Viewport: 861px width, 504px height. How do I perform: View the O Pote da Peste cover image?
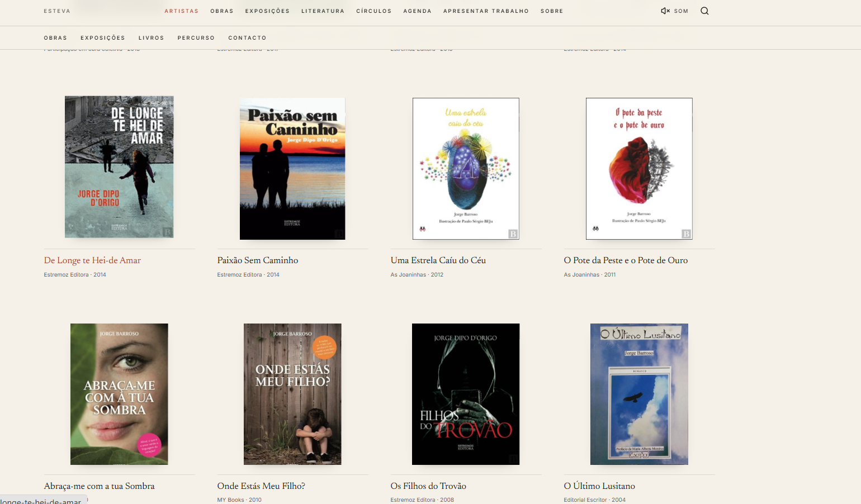pos(639,169)
